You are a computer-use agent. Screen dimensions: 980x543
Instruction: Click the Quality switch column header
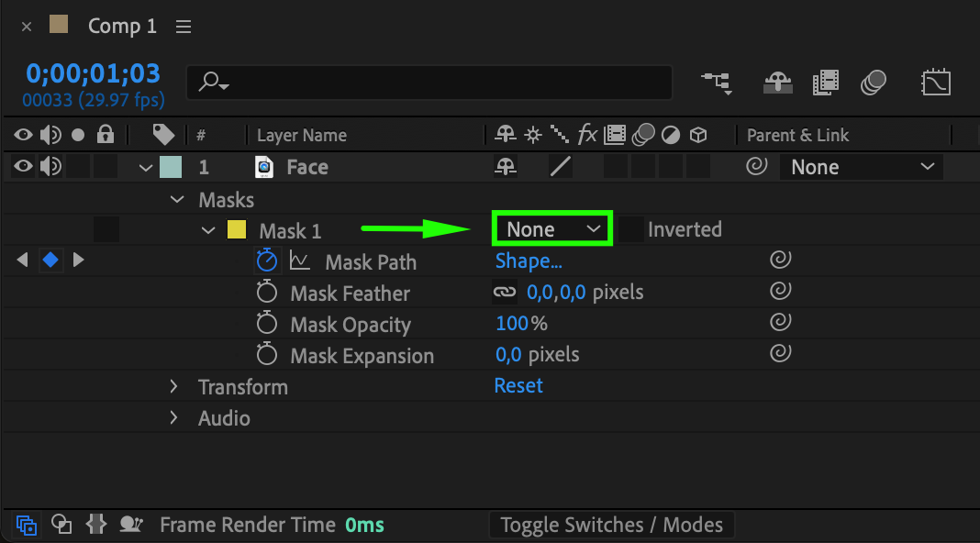pyautogui.click(x=560, y=134)
